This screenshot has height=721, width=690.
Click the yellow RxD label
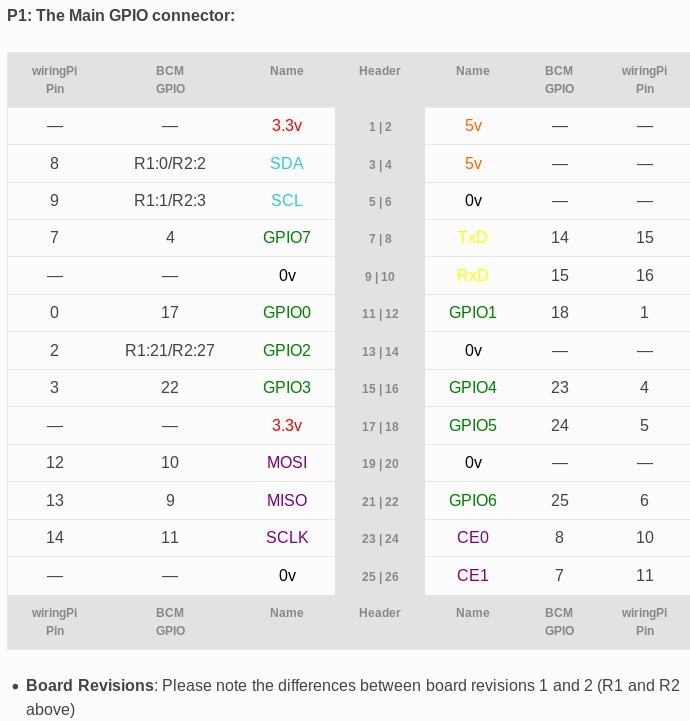click(473, 275)
